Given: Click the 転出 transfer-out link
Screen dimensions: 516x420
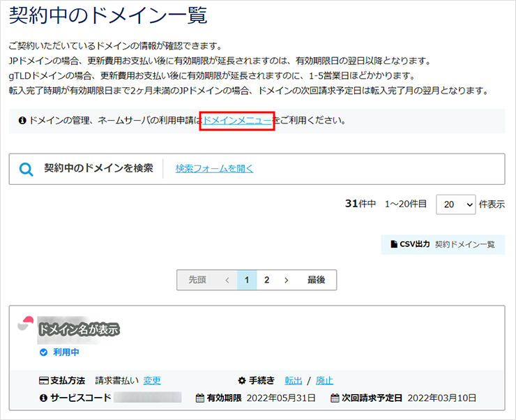Looking at the screenshot, I should (x=294, y=381).
